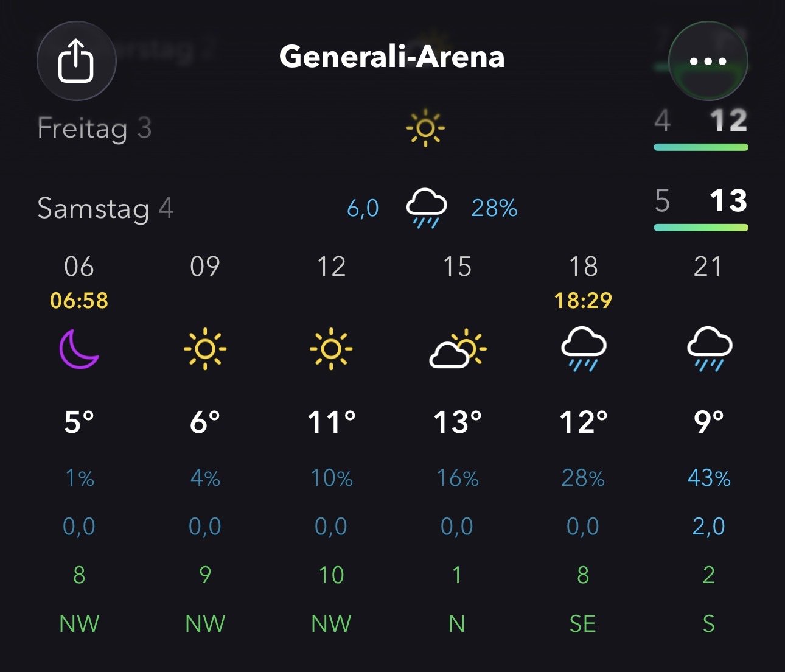
Task: Click the 43% precipitation chance at 21
Action: 709,478
